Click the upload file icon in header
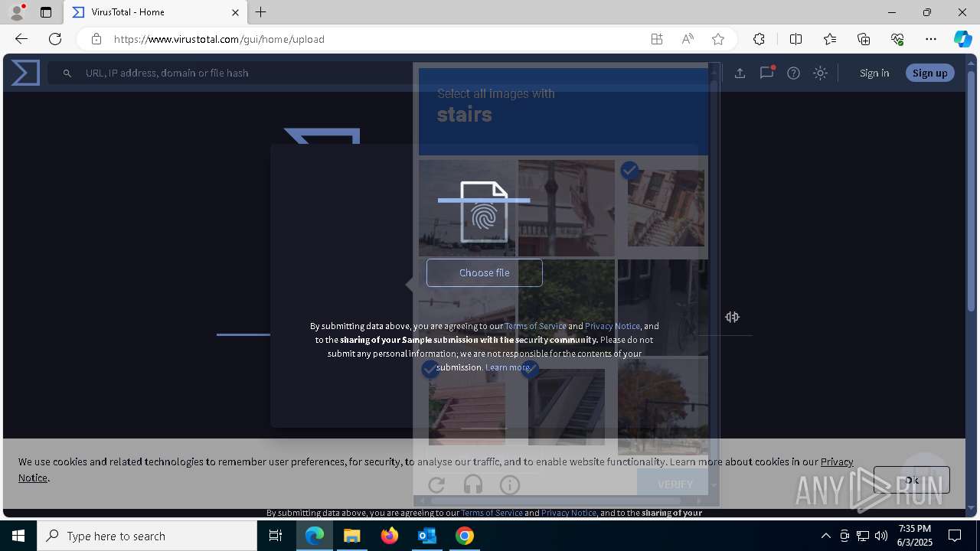980x551 pixels. coord(740,73)
